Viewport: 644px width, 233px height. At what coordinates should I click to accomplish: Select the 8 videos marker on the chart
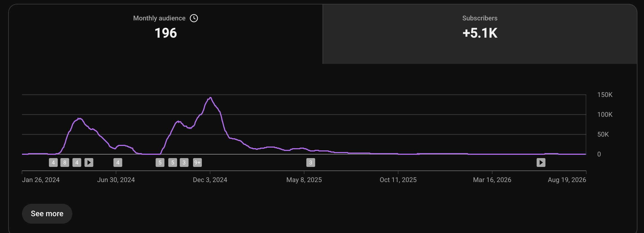pos(65,162)
